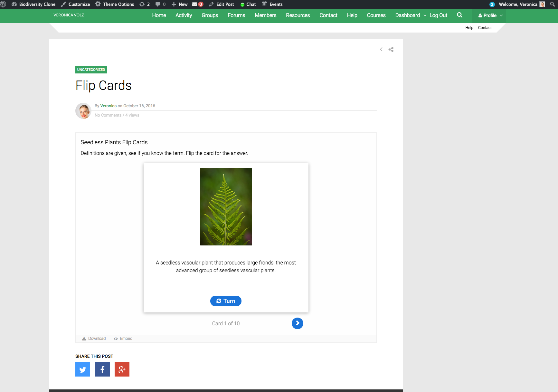Open the Embed code option
Viewport: 558px width, 392px height.
(x=123, y=339)
